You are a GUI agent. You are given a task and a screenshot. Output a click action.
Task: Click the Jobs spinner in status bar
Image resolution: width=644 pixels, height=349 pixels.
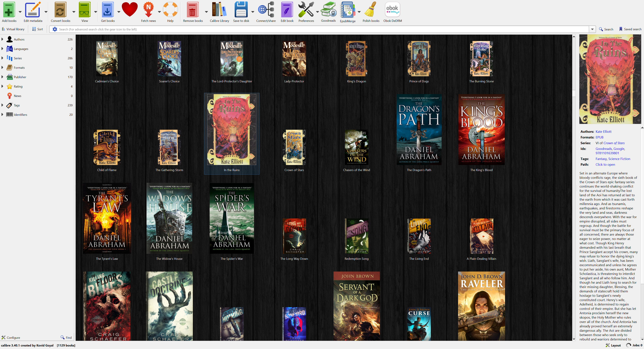(629, 345)
